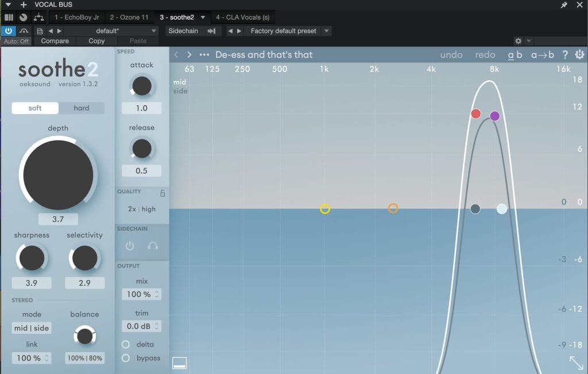Expand the default* preset dropdown

[x=153, y=31]
